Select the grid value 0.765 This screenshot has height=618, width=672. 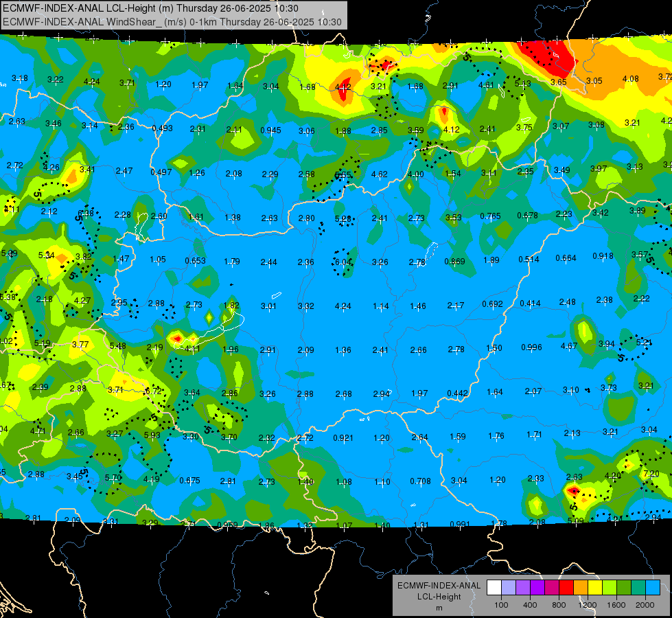click(x=490, y=216)
